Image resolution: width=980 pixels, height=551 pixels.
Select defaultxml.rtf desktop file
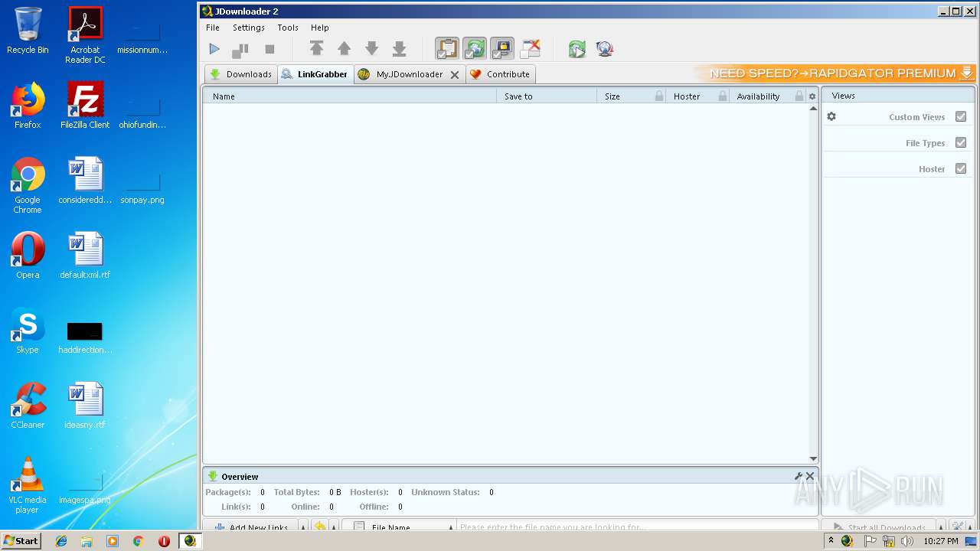click(85, 256)
